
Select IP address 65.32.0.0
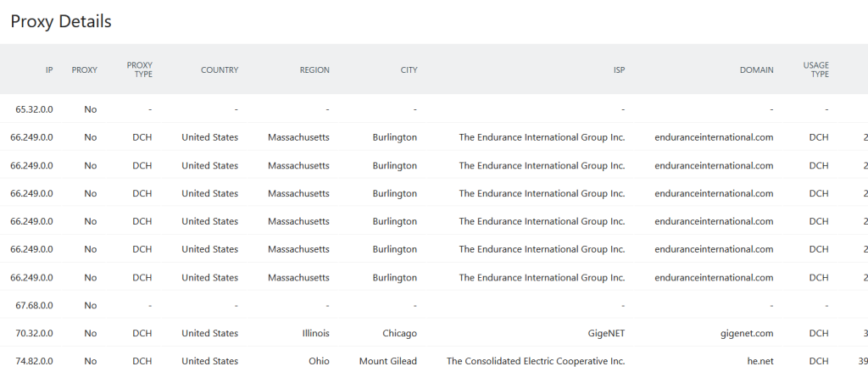tap(34, 109)
